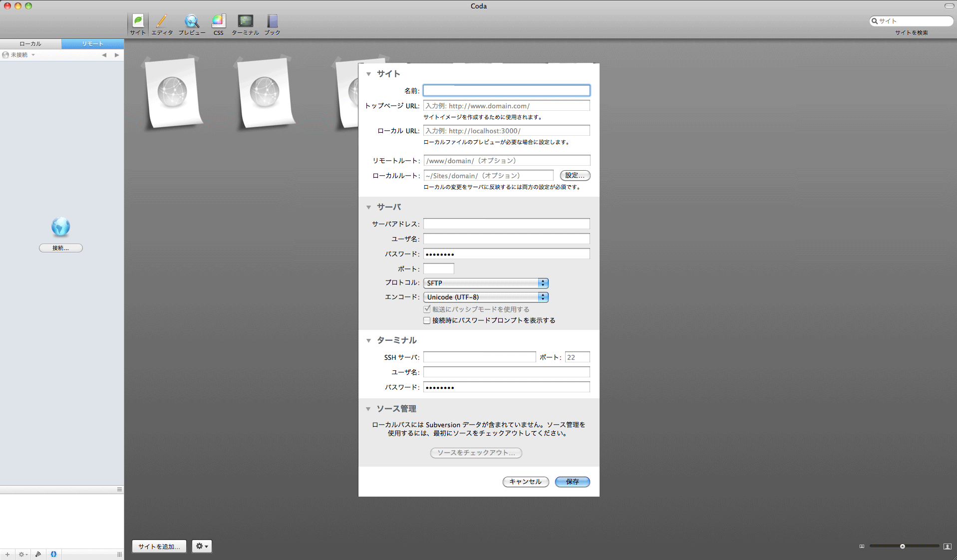The height and width of the screenshot is (560, 957).
Task: Switch to the リモート tab
Action: point(93,44)
